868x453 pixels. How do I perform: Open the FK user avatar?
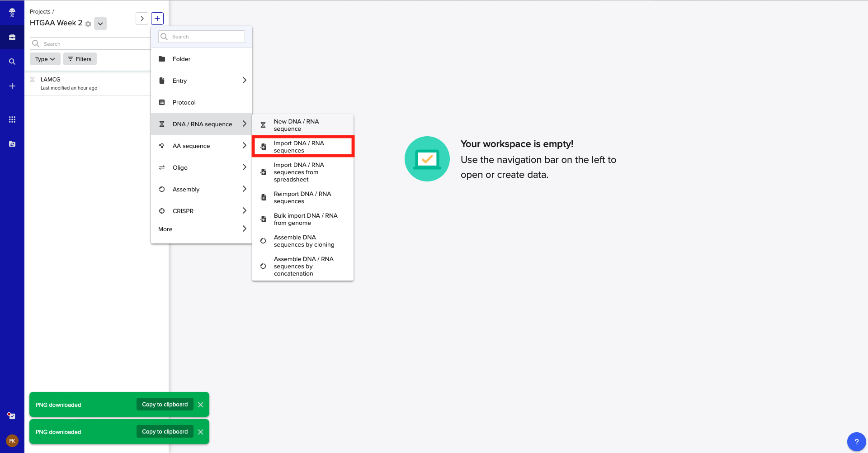tap(12, 441)
